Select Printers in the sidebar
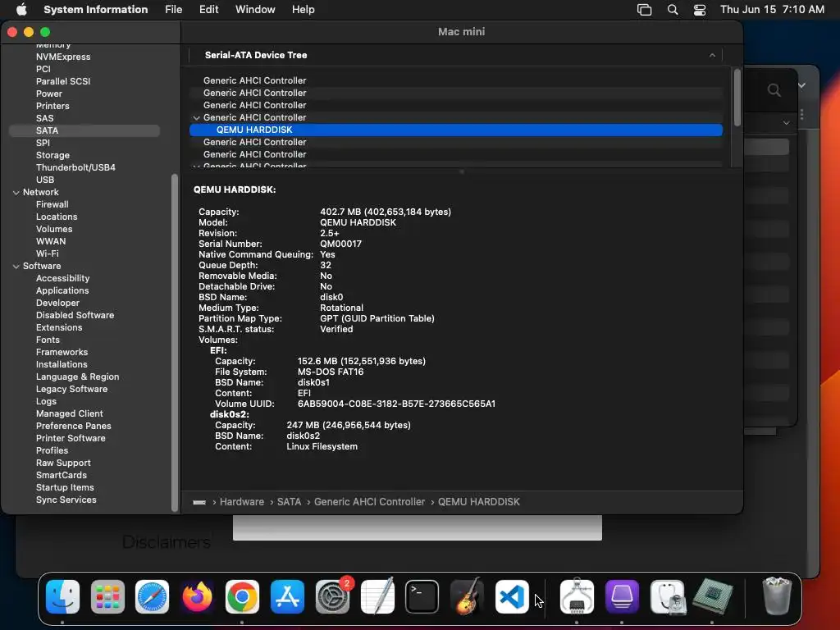 pos(52,106)
